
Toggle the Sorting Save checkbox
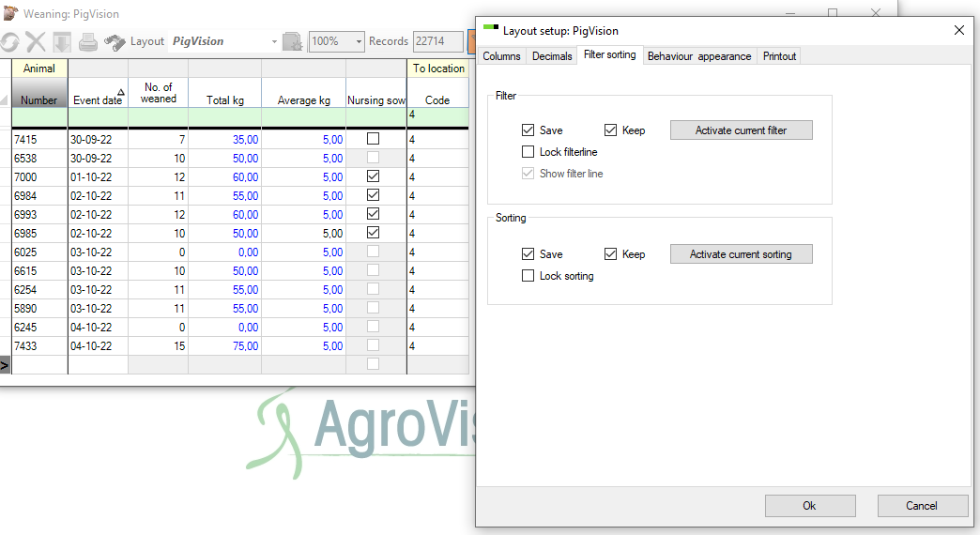tap(528, 253)
